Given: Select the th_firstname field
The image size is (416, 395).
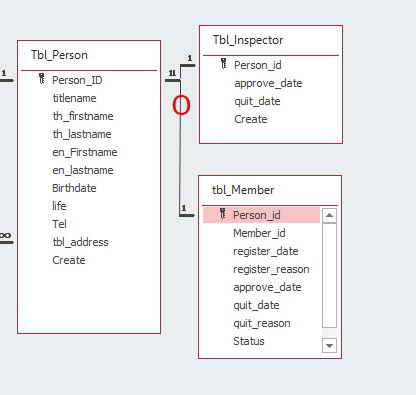Looking at the screenshot, I should click(x=83, y=116).
